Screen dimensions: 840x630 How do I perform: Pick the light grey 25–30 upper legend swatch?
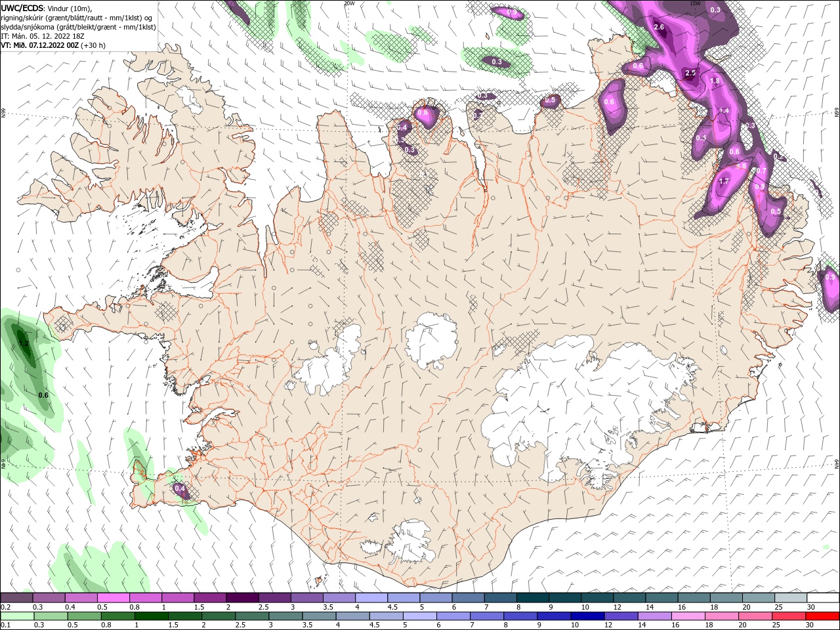pos(791,598)
